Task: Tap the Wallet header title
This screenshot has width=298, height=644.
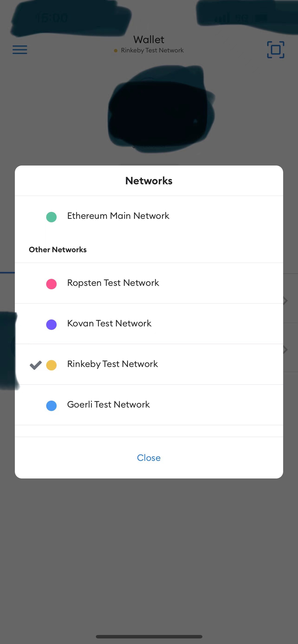Action: (149, 39)
